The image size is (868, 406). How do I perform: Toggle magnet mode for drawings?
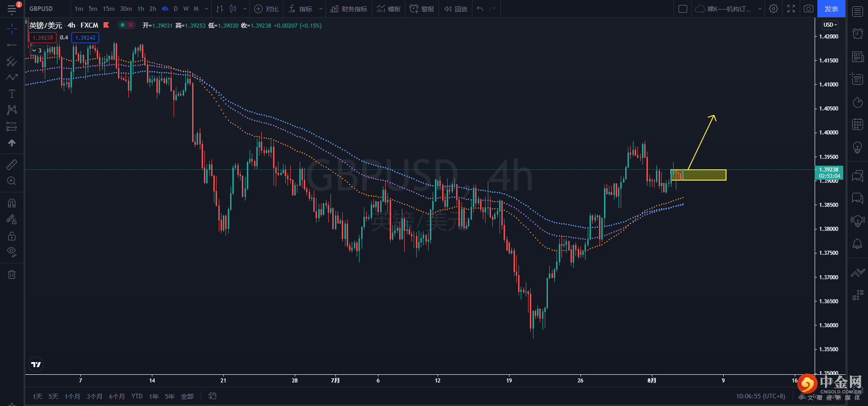click(12, 203)
